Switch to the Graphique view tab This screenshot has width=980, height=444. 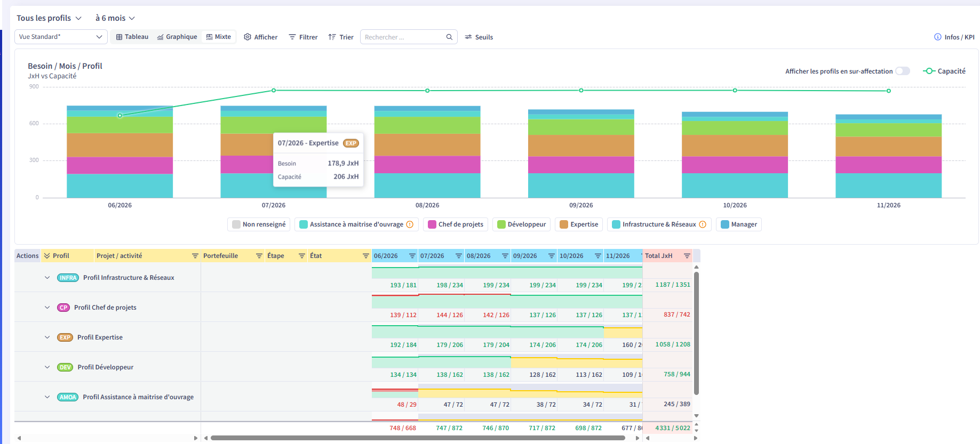point(177,37)
